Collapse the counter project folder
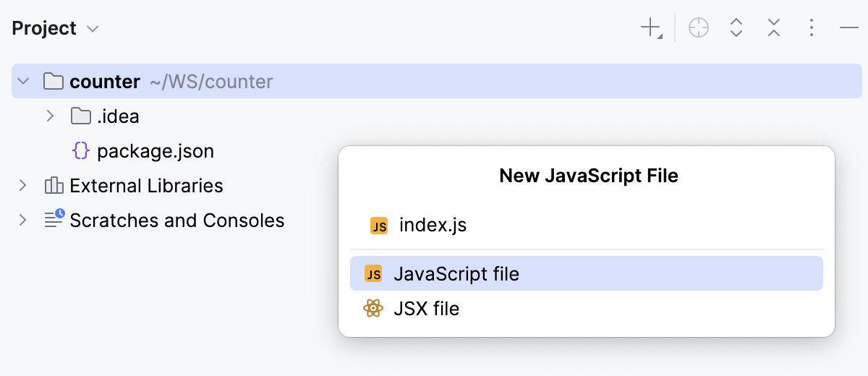The image size is (868, 376). [24, 81]
